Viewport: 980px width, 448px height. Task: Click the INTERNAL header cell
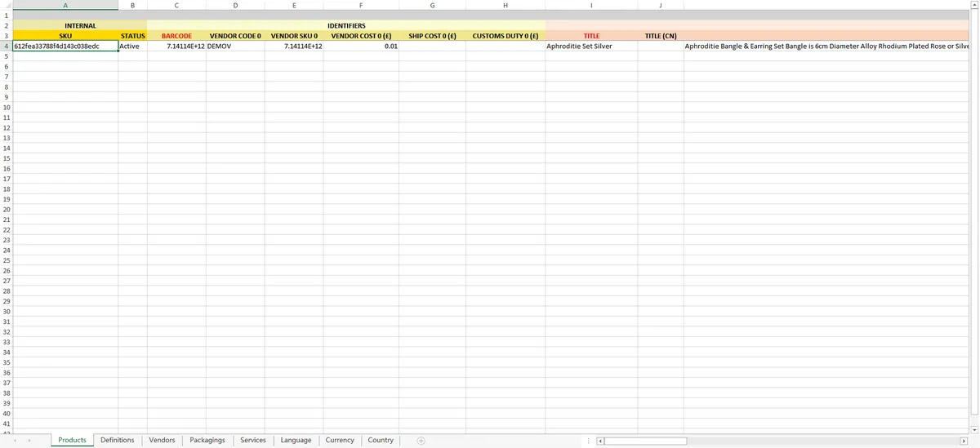(80, 26)
